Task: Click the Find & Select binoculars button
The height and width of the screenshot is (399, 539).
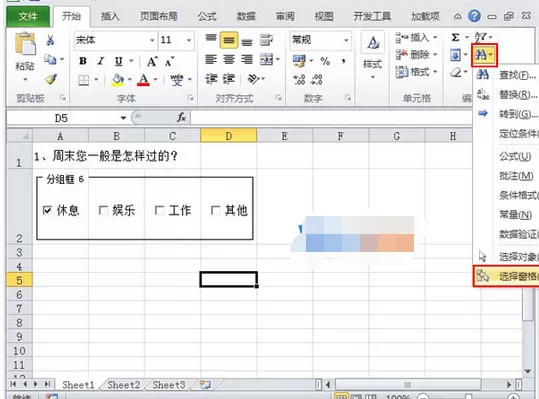Action: 484,55
